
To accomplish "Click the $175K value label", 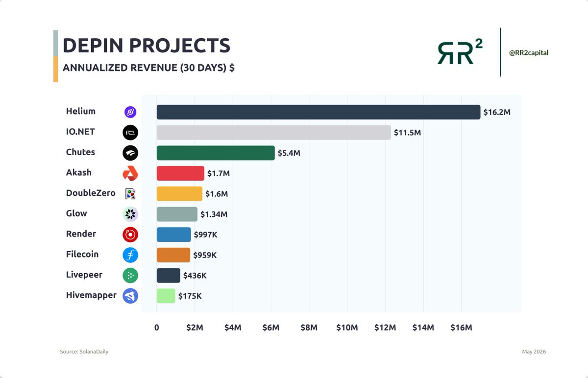I will click(190, 296).
